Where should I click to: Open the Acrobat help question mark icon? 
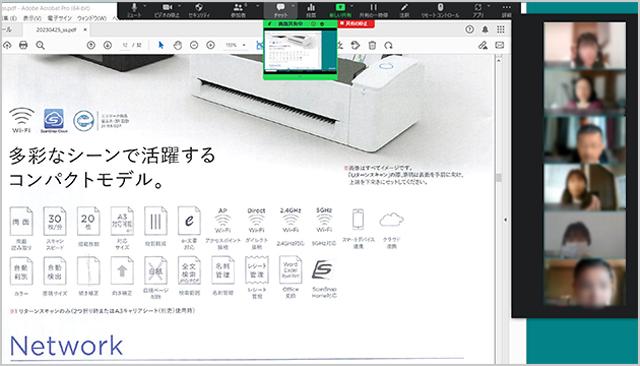click(x=469, y=29)
